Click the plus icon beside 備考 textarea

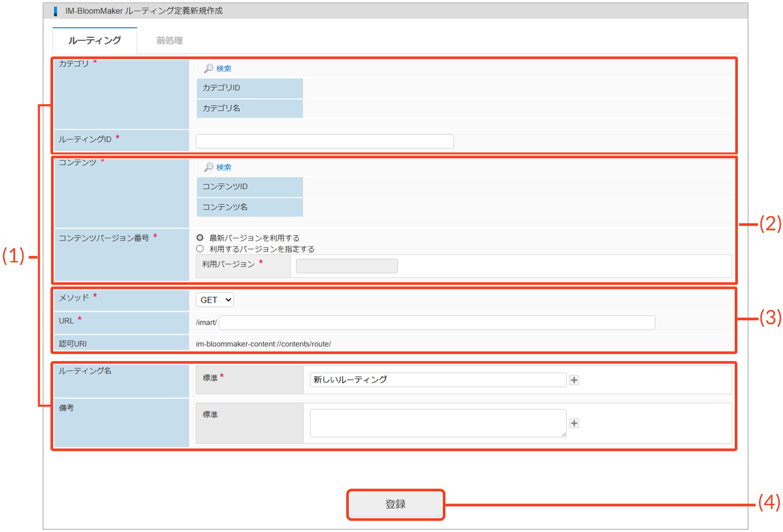(574, 423)
